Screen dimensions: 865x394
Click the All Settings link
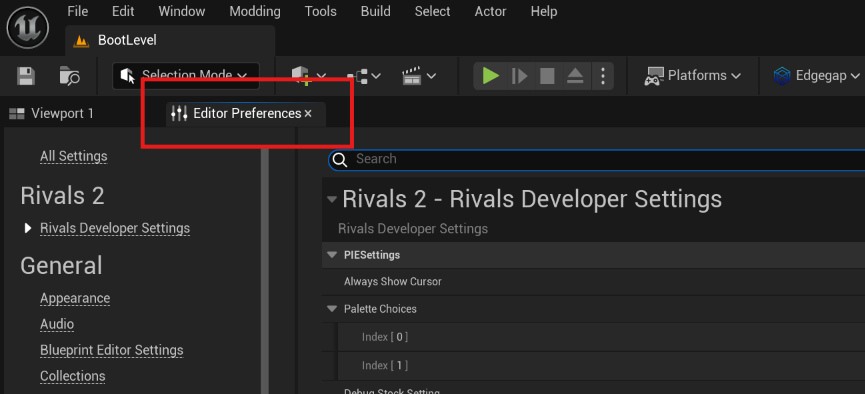73,157
